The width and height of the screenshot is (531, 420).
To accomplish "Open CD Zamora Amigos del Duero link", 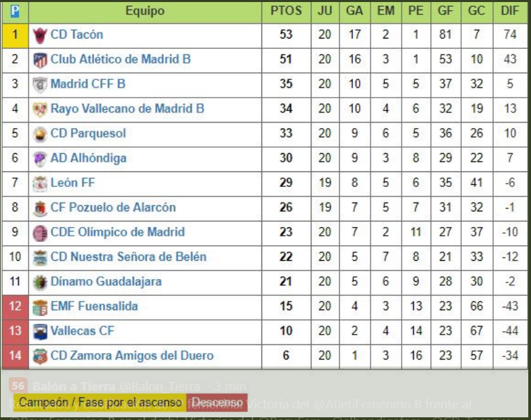I will (131, 356).
